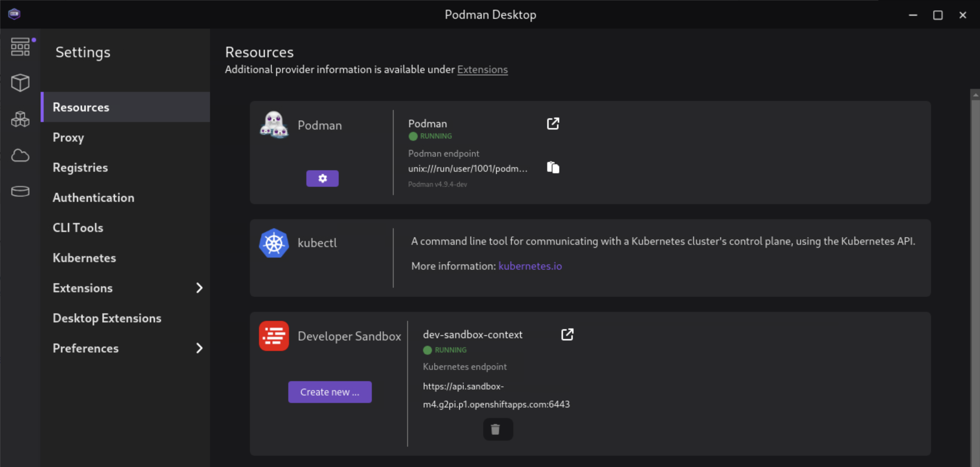Minimize the Podman Desktop window

tap(913, 15)
